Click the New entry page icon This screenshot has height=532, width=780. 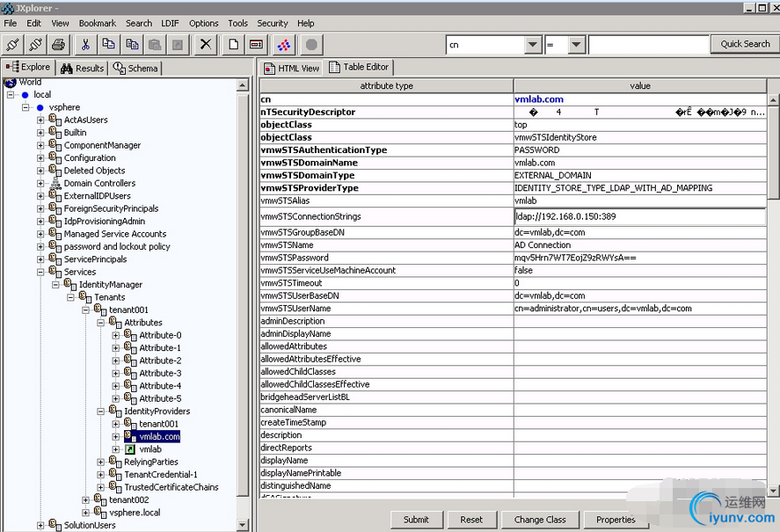coord(234,44)
